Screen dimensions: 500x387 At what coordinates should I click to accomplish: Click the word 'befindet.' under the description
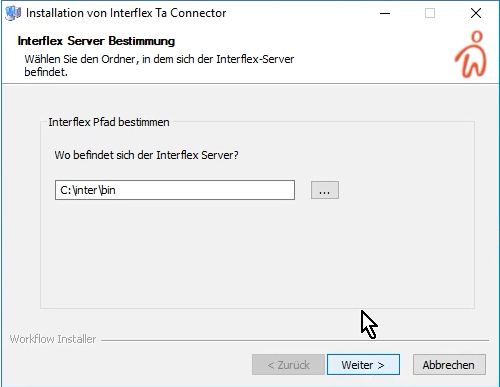46,72
